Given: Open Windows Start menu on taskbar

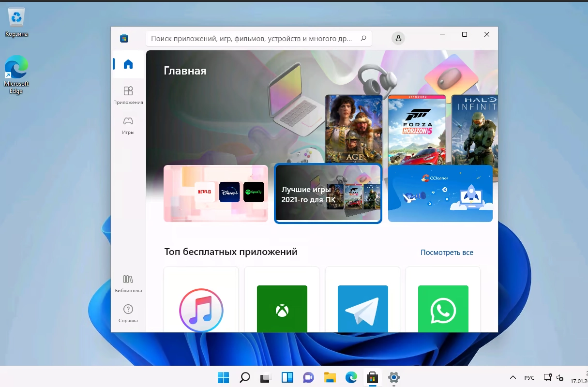Looking at the screenshot, I should 223,377.
